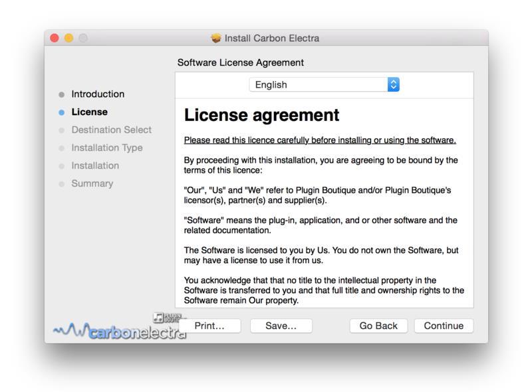This screenshot has height=392, width=532.
Task: Click the Continue button
Action: 444,326
